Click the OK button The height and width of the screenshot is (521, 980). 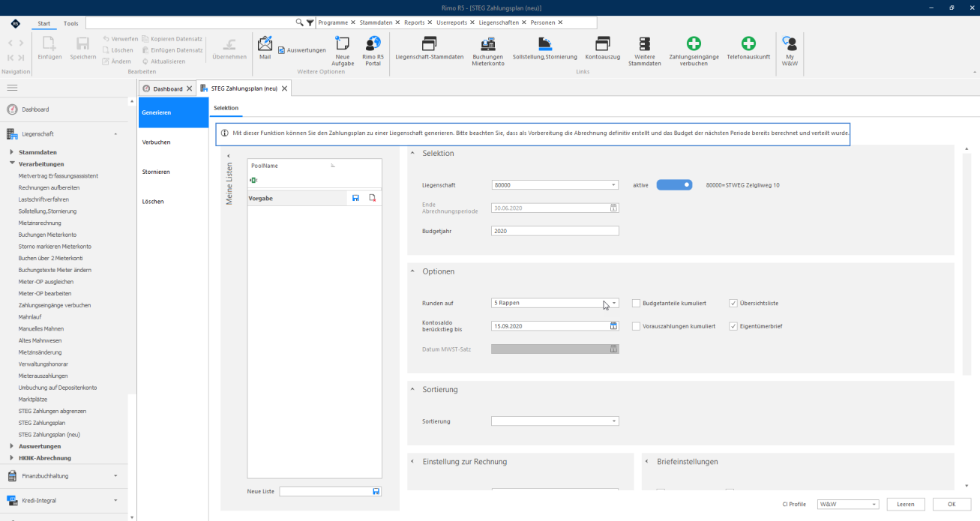[x=951, y=505]
